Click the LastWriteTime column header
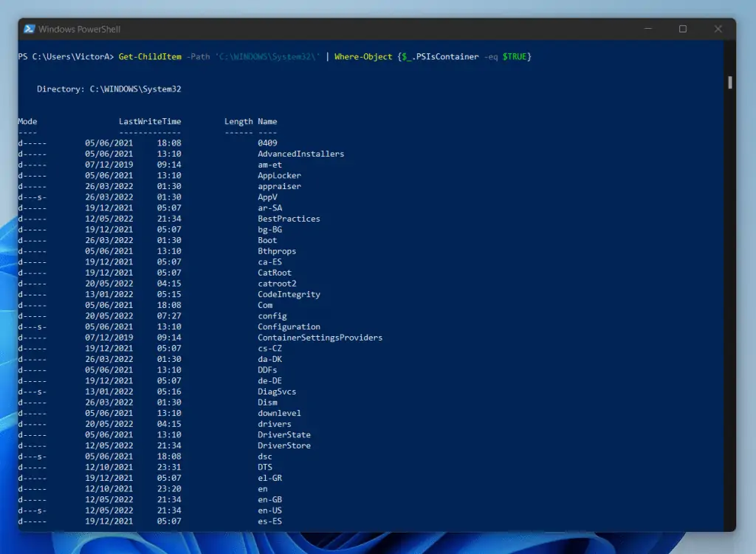Screen dimensions: 756x554 (150, 122)
